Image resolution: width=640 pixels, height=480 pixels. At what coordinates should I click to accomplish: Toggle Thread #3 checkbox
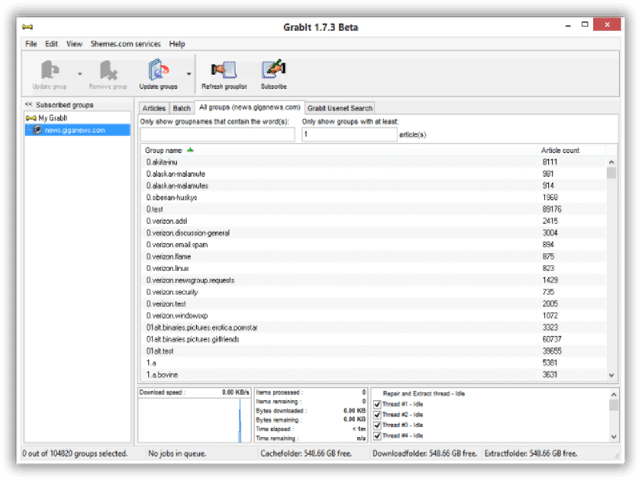coord(378,425)
